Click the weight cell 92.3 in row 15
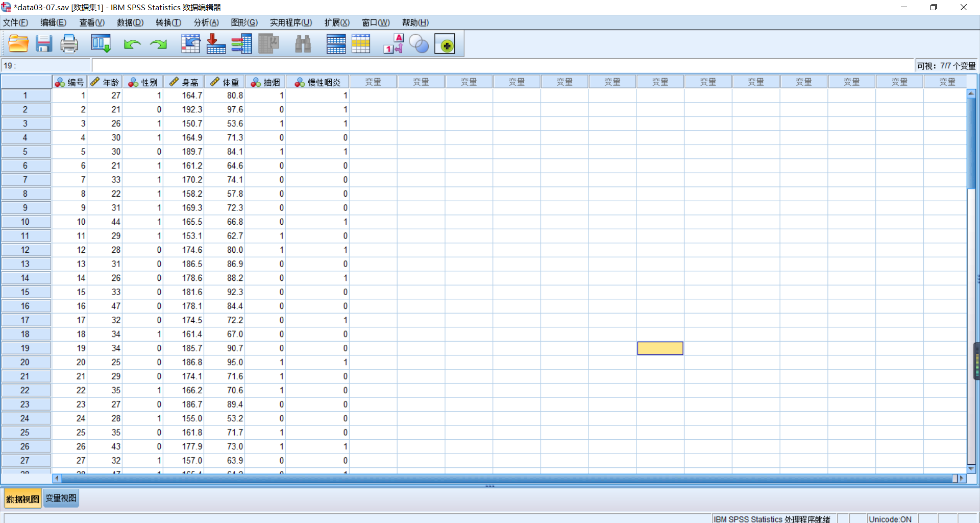 point(225,292)
